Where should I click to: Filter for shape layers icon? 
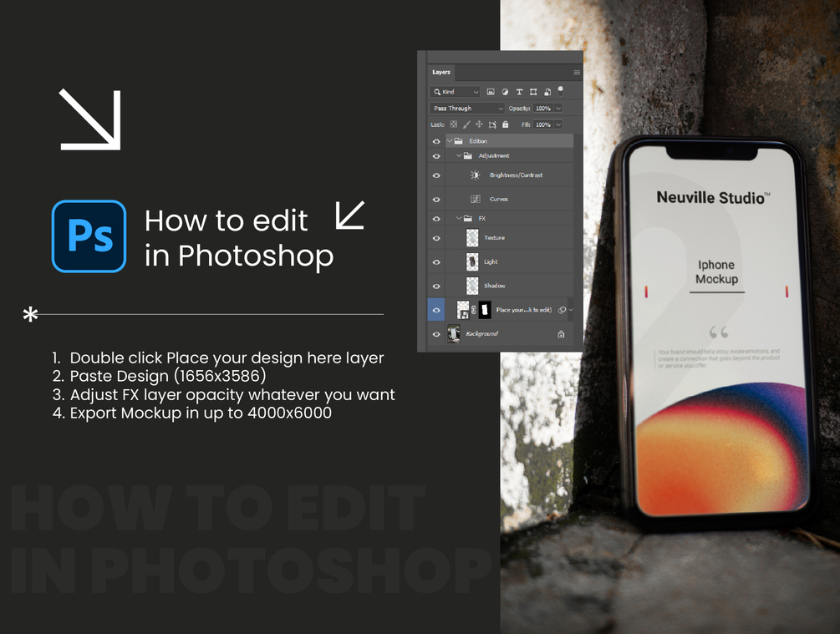coord(533,92)
